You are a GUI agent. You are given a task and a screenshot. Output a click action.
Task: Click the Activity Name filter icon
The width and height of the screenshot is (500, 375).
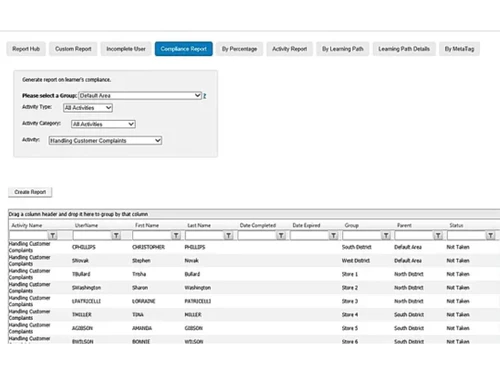(x=52, y=236)
